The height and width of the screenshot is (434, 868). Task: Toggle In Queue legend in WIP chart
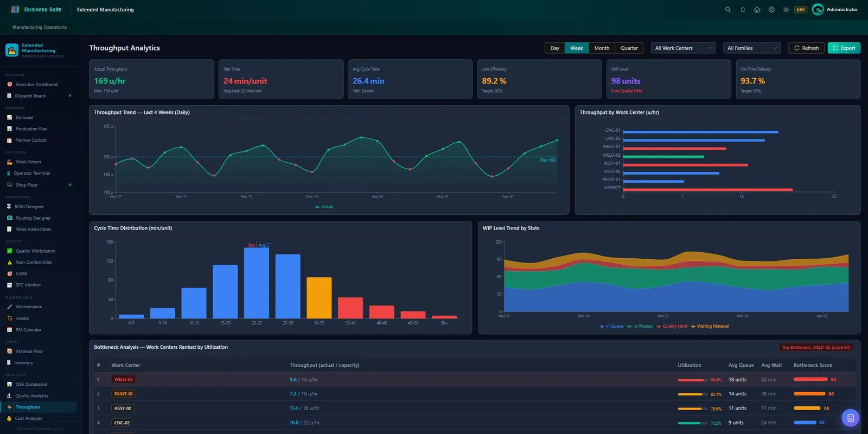pyautogui.click(x=611, y=327)
